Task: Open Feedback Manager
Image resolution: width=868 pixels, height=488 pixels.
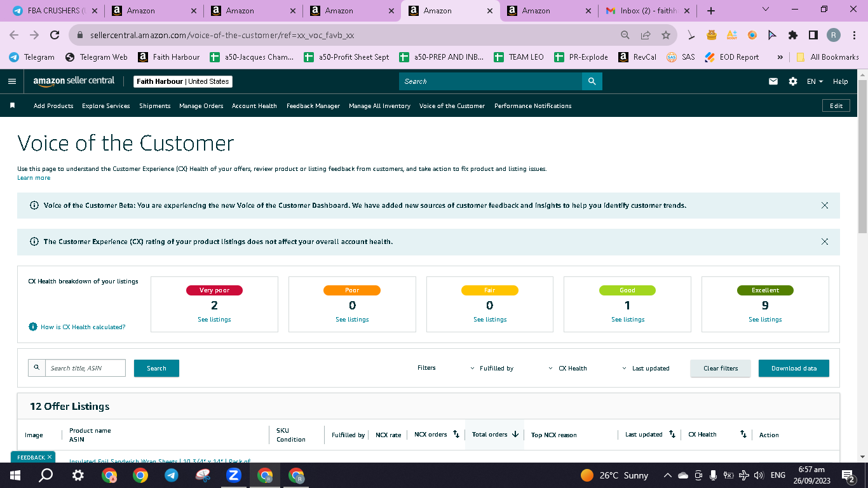Action: [x=313, y=106]
